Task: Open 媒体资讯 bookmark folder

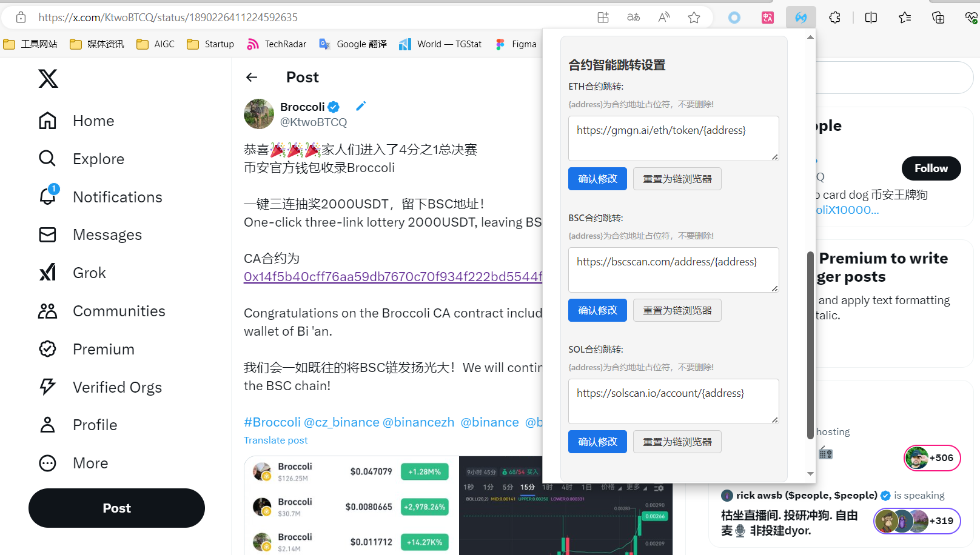Action: [x=96, y=44]
